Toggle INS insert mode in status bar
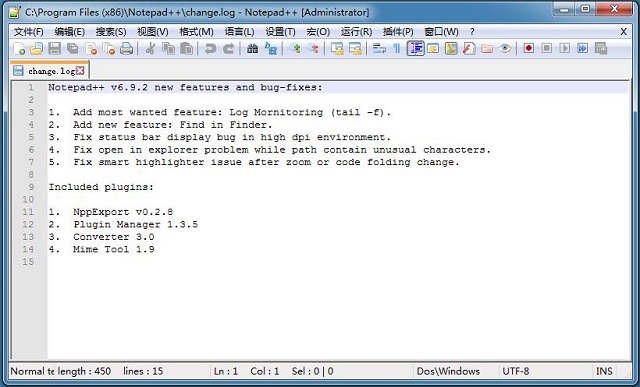Viewport: 640px width, 387px height. [604, 371]
